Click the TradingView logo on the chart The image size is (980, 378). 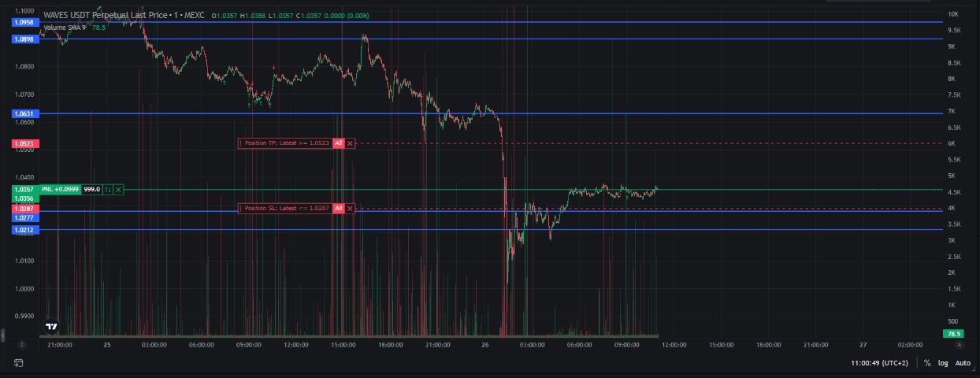pos(51,326)
